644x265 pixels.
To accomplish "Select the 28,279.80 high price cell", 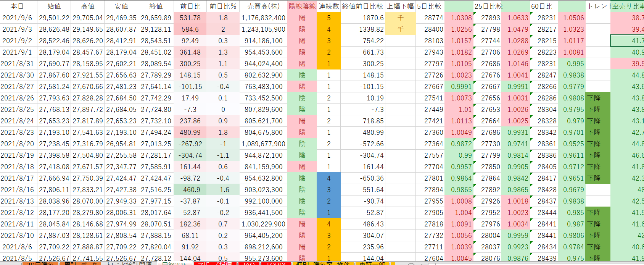I will point(88,212).
